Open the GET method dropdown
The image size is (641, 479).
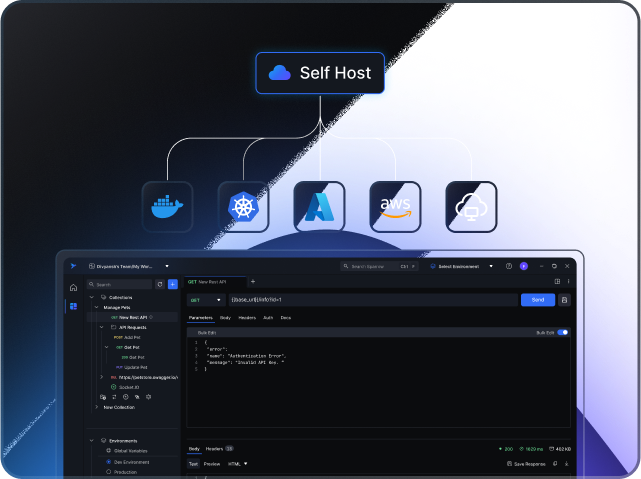click(206, 300)
